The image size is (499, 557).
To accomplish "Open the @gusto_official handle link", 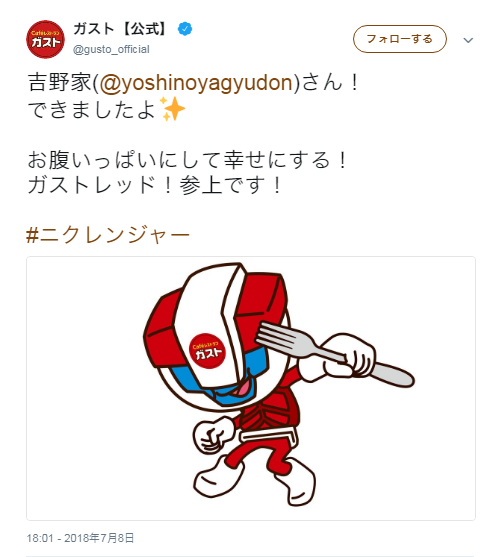I will click(x=111, y=49).
